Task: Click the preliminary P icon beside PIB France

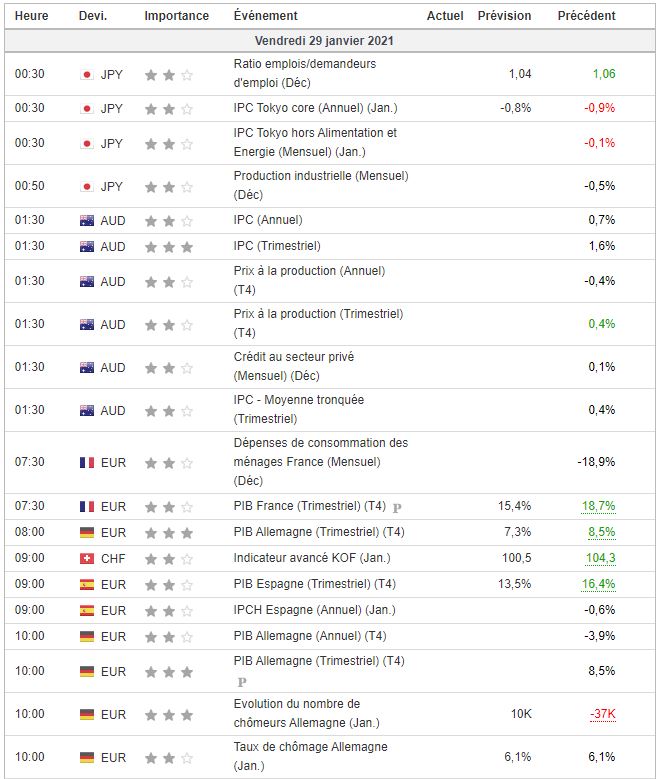Action: 397,508
